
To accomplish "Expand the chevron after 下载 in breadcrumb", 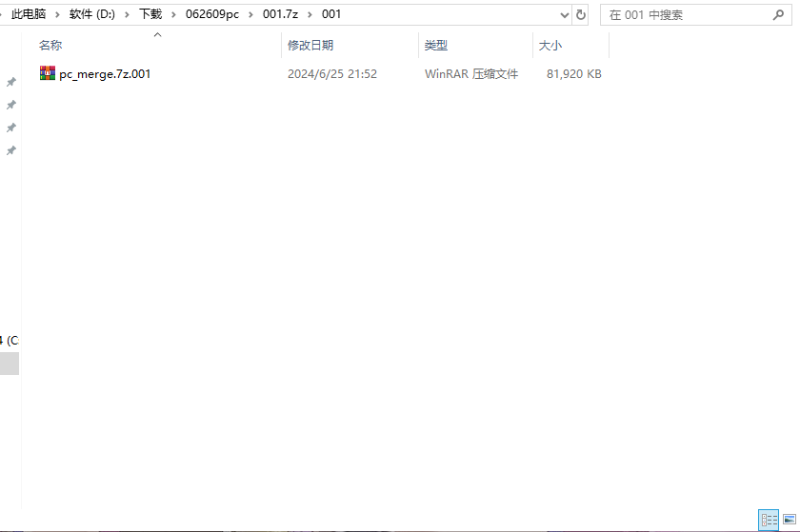I will tap(174, 14).
